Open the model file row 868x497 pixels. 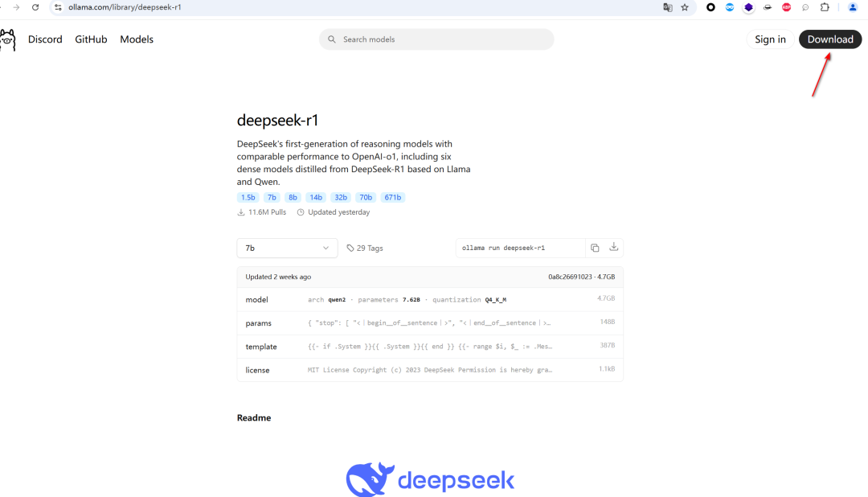coord(430,299)
